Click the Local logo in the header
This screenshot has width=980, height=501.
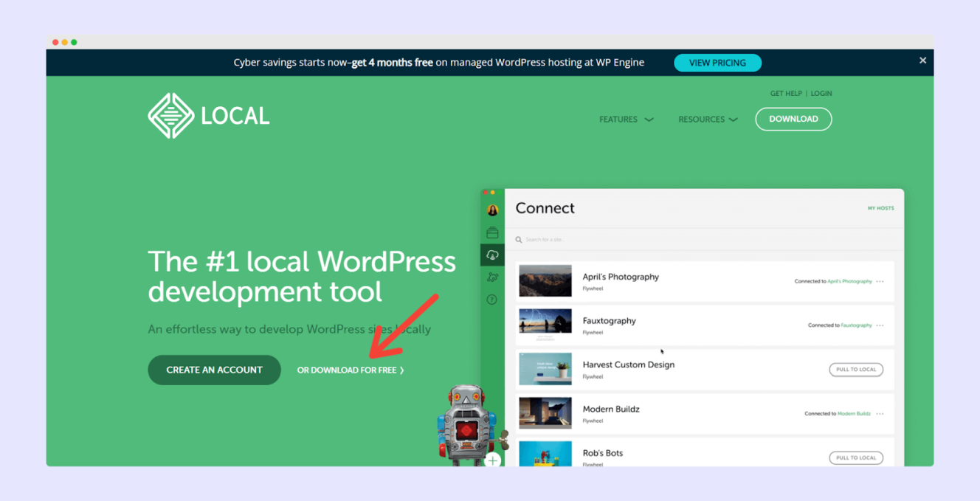click(x=208, y=116)
